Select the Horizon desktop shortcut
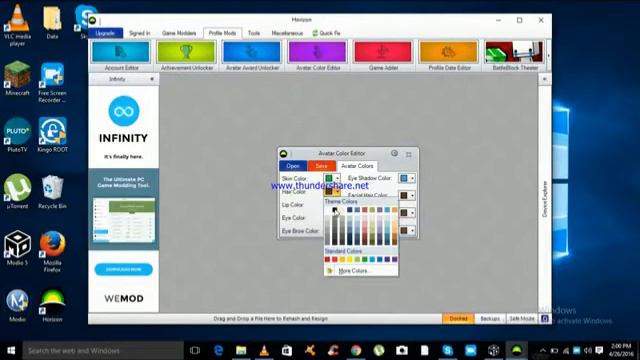The height and width of the screenshot is (360, 640). pyautogui.click(x=52, y=305)
